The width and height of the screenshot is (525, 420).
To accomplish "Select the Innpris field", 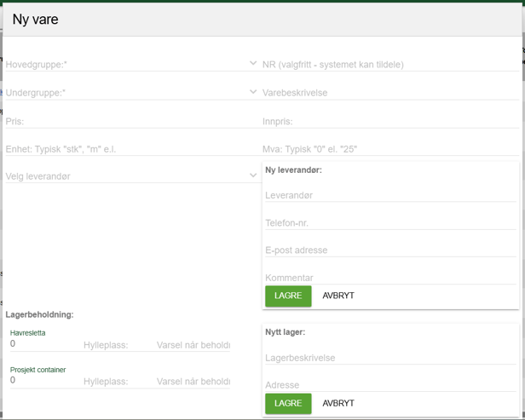I will click(389, 121).
